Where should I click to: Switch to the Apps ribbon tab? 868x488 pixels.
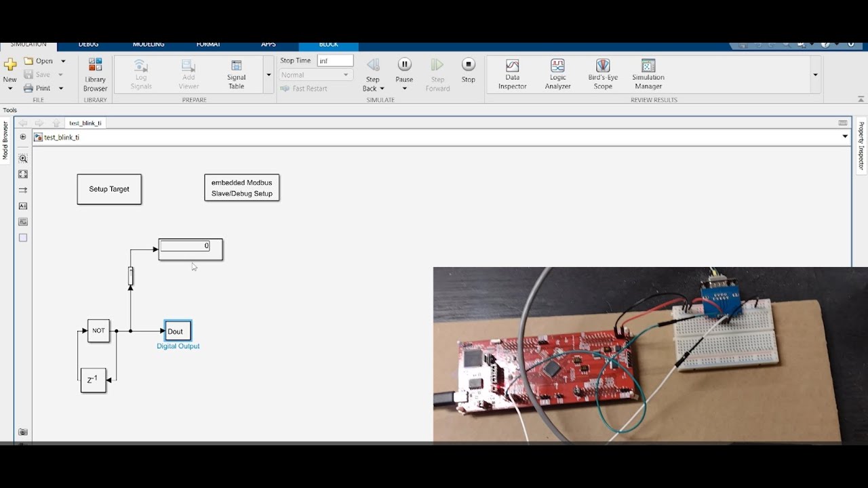pos(269,45)
